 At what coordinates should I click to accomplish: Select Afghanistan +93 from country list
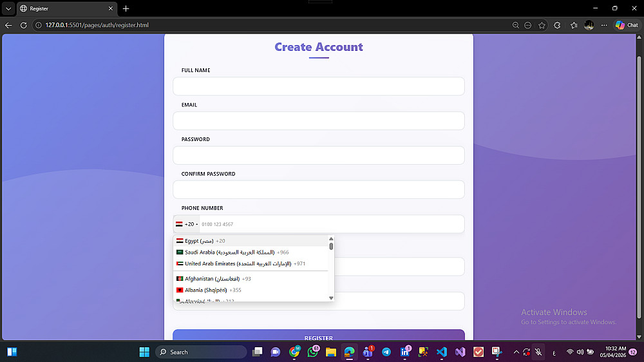tap(251, 279)
